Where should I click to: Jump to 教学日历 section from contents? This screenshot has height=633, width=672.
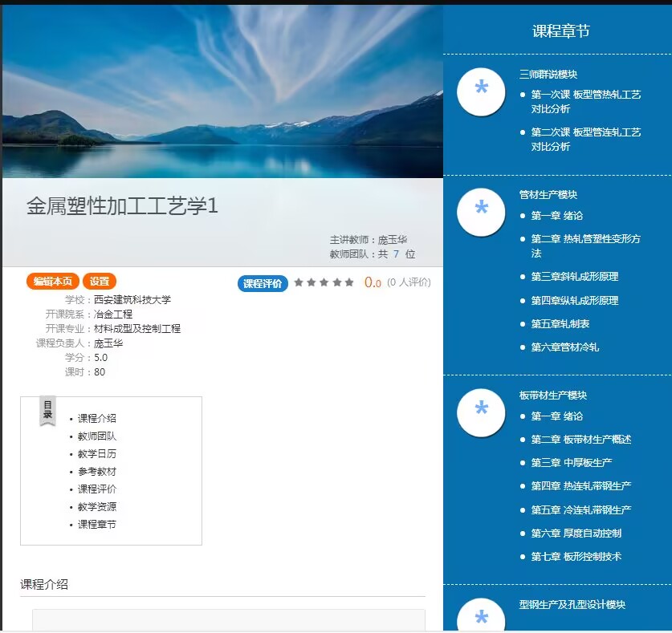coord(96,453)
